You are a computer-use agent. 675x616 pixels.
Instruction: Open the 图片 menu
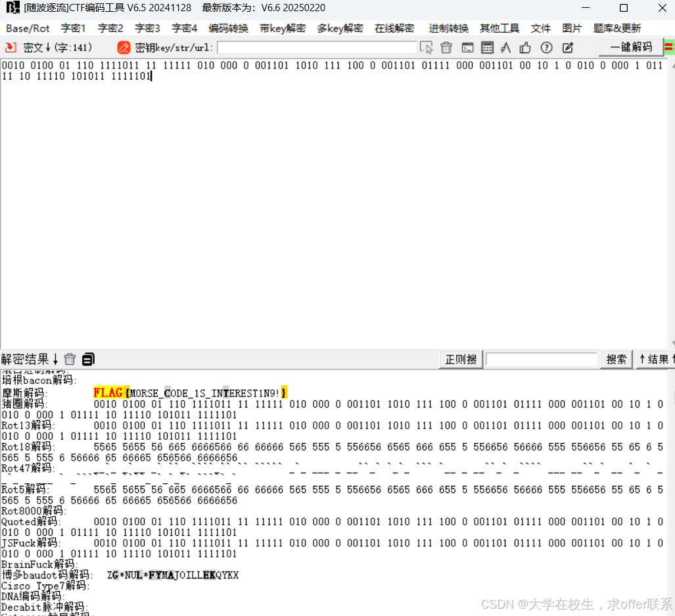[572, 28]
